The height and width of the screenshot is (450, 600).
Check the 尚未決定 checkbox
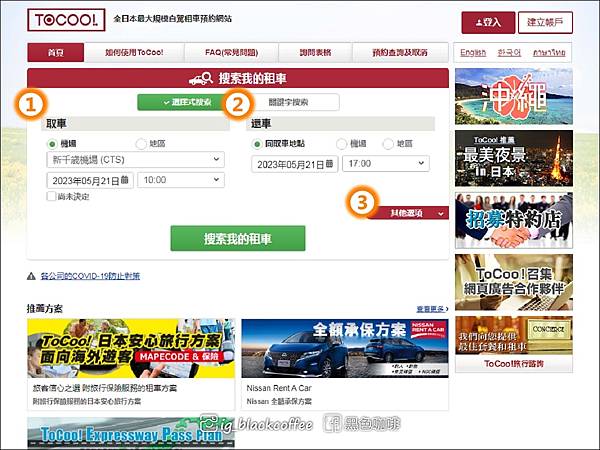(51, 196)
